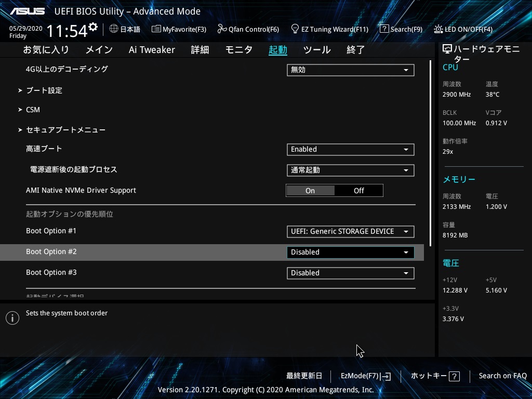This screenshot has width=532, height=399.
Task: Click the メモリー section heading
Action: pos(459,179)
